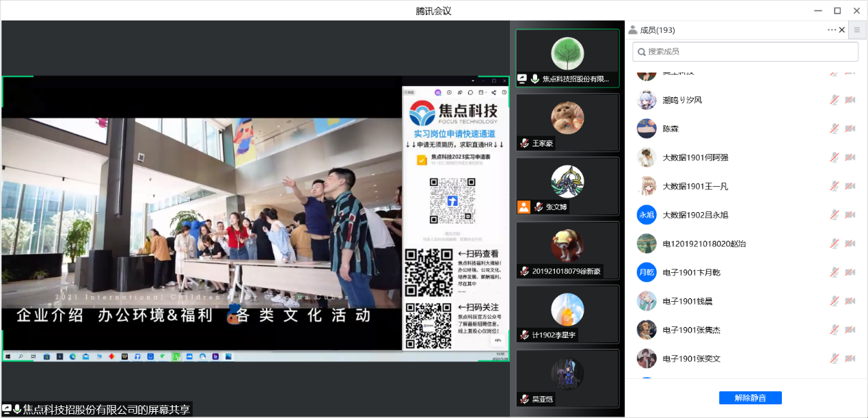
Task: Click 张文博's orange host badge icon
Action: pyautogui.click(x=524, y=207)
